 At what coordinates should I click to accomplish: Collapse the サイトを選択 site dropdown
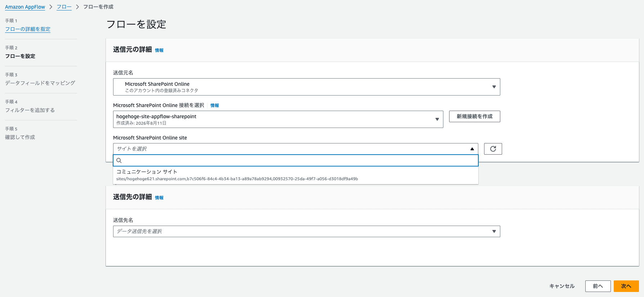point(295,149)
